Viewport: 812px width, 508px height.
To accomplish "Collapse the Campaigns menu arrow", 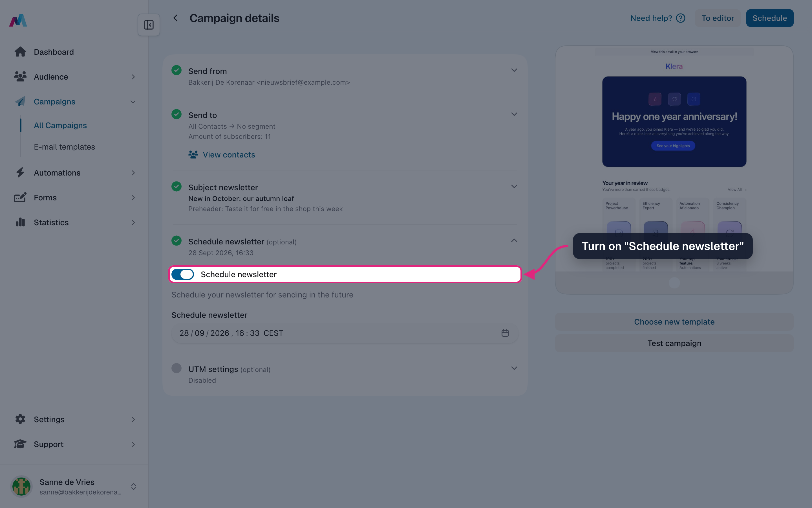I will (x=133, y=102).
